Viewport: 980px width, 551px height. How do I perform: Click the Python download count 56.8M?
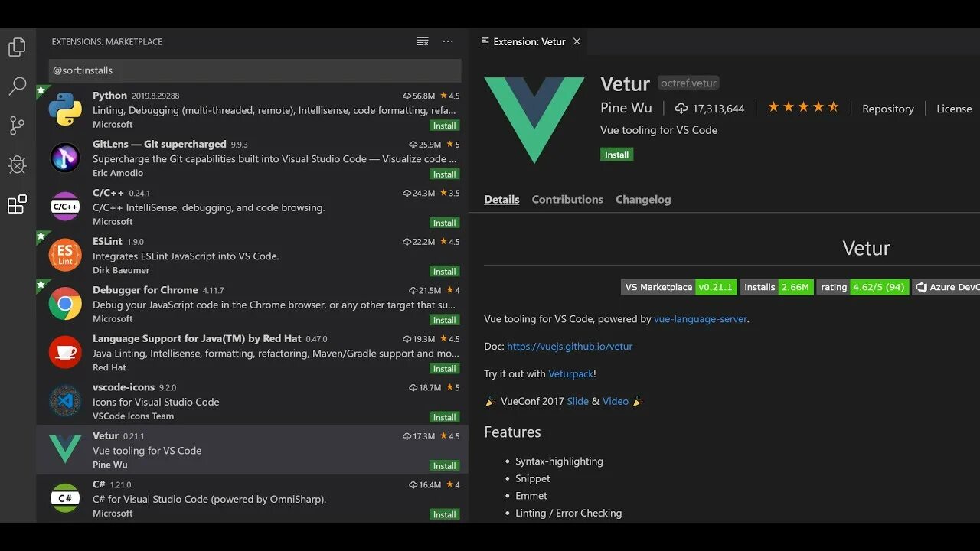[419, 96]
